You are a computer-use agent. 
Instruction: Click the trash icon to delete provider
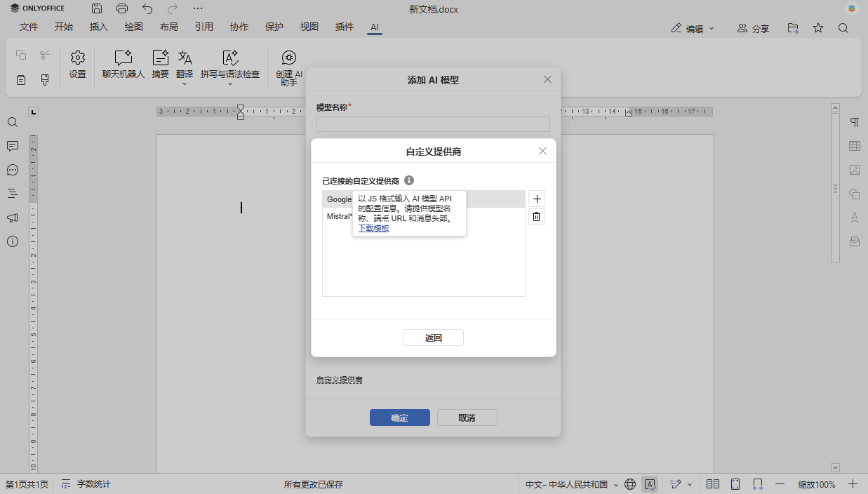tap(537, 217)
